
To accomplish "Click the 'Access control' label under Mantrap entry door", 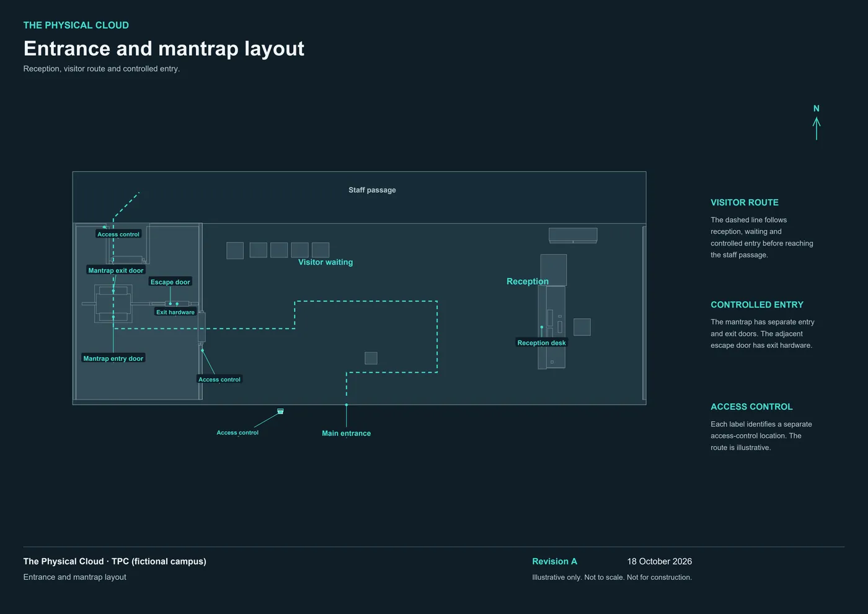I will (x=219, y=380).
